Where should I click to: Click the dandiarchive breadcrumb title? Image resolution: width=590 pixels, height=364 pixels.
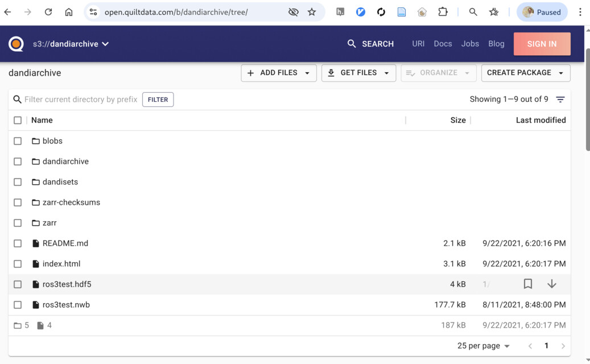35,73
